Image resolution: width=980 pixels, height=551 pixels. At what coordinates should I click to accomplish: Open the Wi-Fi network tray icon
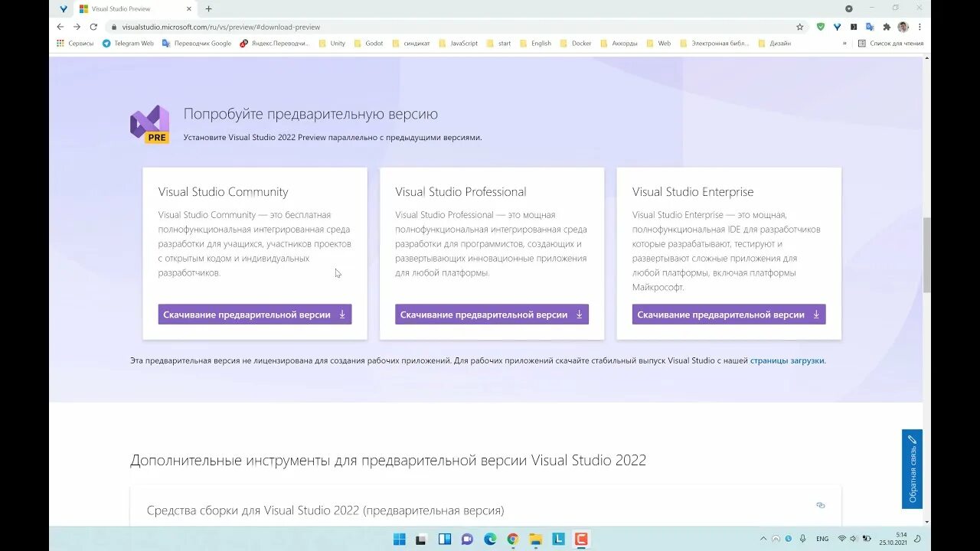point(842,539)
